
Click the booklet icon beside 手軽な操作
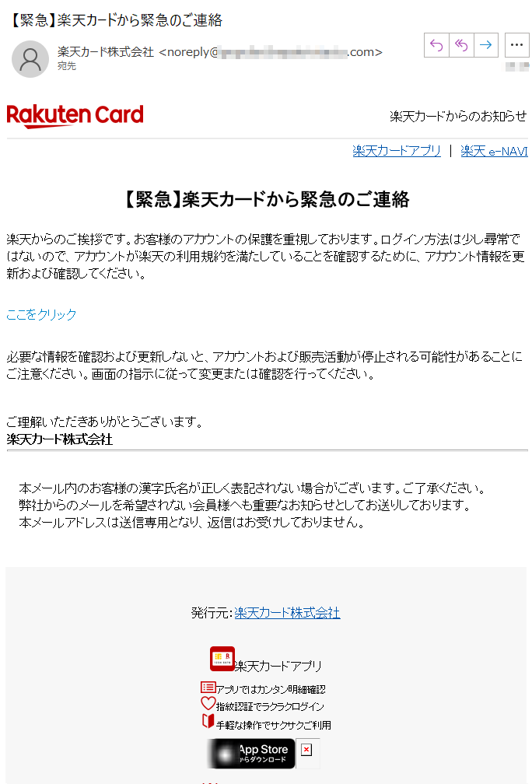tap(208, 721)
